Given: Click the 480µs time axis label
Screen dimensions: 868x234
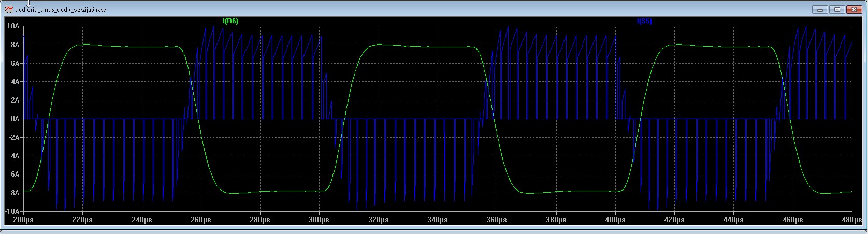Looking at the screenshot, I should (852, 220).
